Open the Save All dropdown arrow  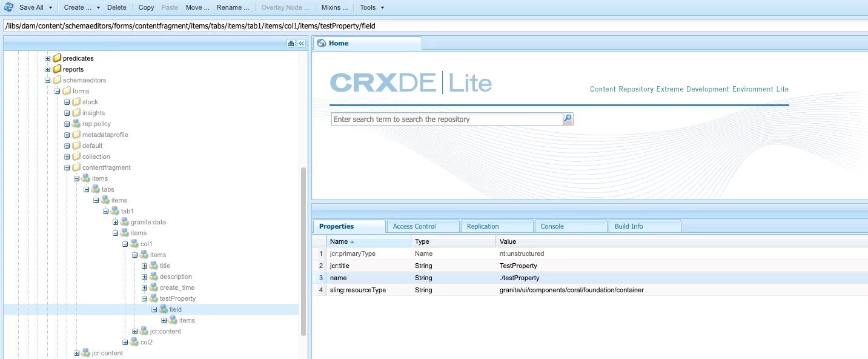(x=51, y=8)
